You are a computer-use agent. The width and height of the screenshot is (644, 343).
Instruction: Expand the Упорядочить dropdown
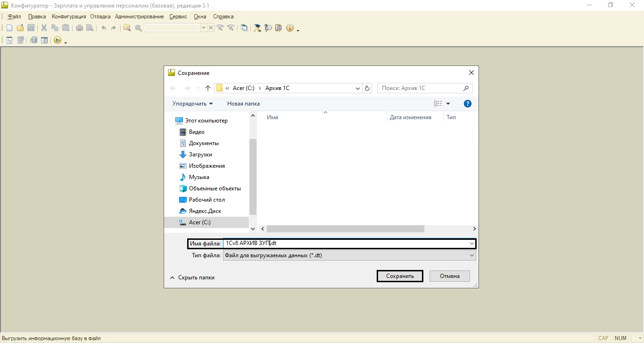point(192,104)
